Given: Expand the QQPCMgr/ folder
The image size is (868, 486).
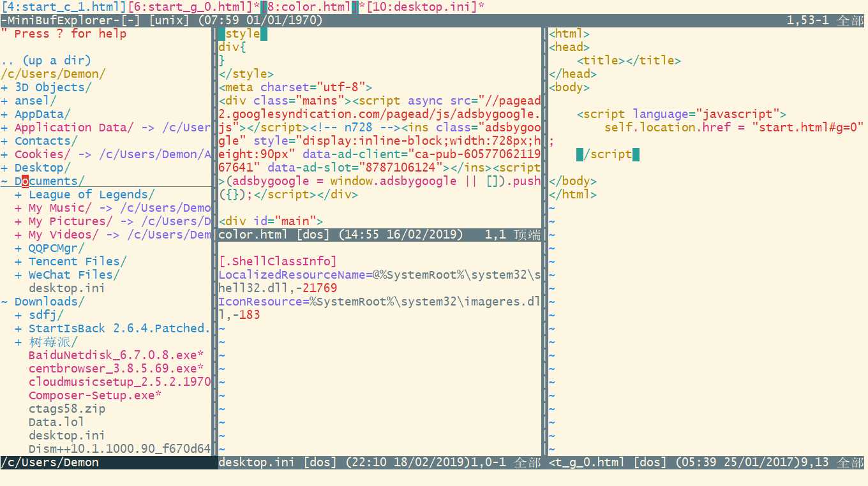Looking at the screenshot, I should click(x=50, y=248).
